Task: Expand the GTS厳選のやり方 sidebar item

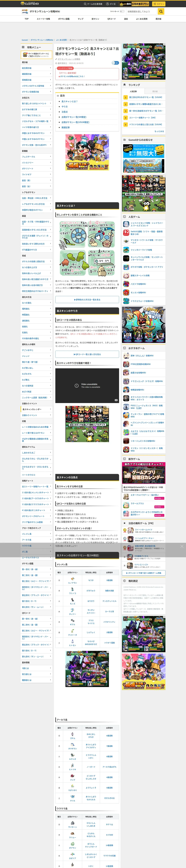Action: (x=37, y=250)
